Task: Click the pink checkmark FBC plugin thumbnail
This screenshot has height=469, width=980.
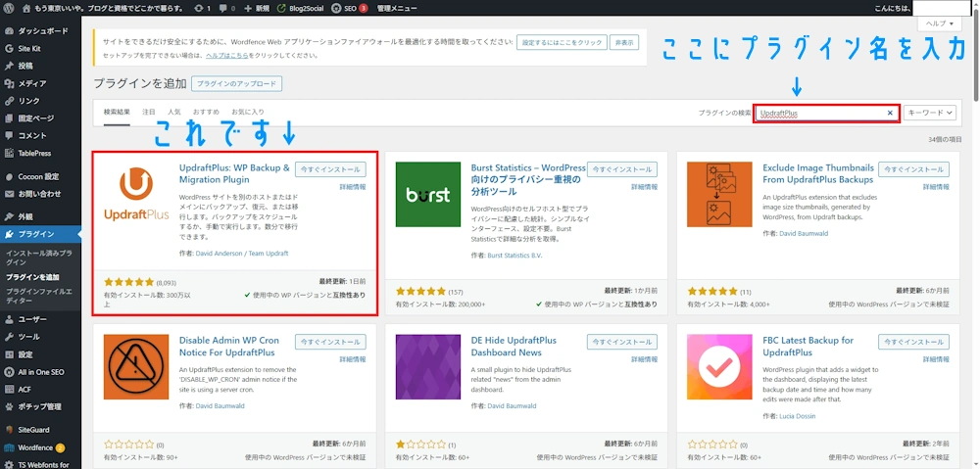Action: (719, 367)
